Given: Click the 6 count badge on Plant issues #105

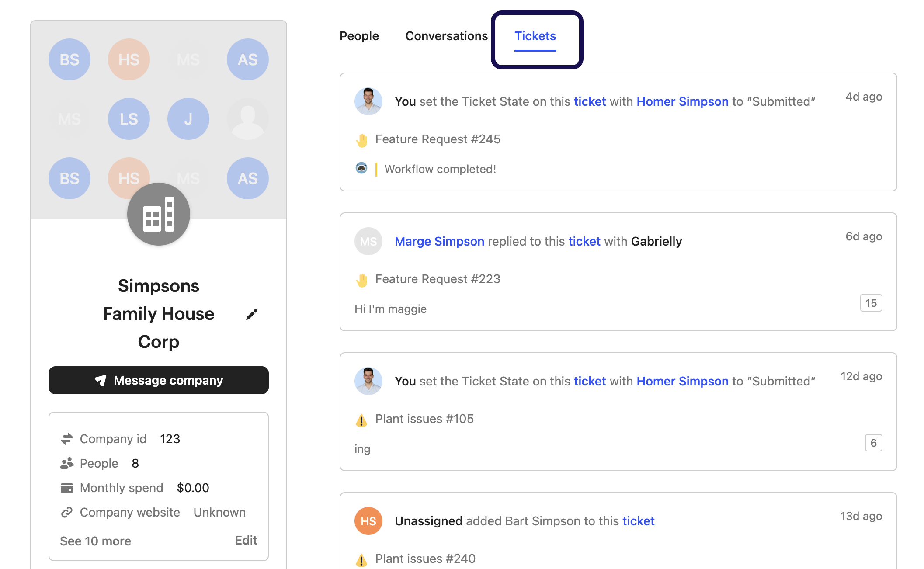Looking at the screenshot, I should coord(873,443).
